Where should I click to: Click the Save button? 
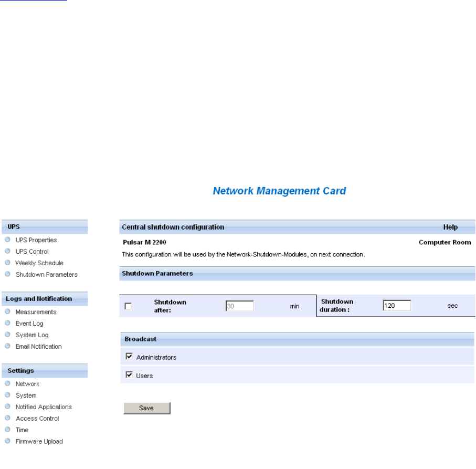point(147,408)
